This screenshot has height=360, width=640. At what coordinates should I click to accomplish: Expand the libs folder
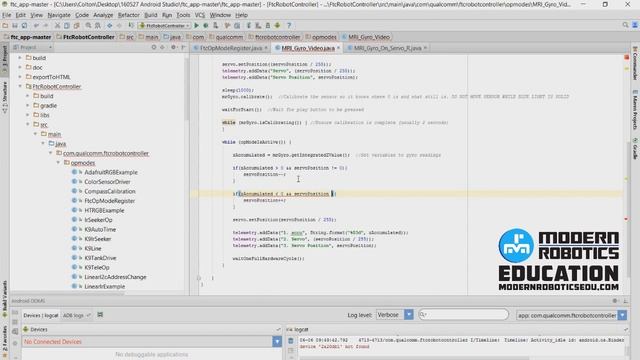pyautogui.click(x=28, y=115)
